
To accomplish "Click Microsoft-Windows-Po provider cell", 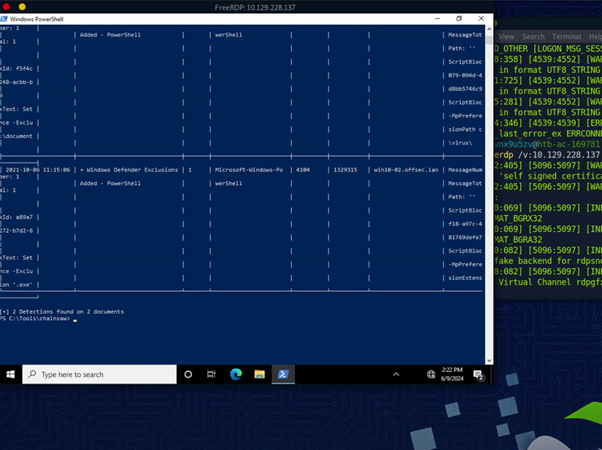I will coord(249,170).
